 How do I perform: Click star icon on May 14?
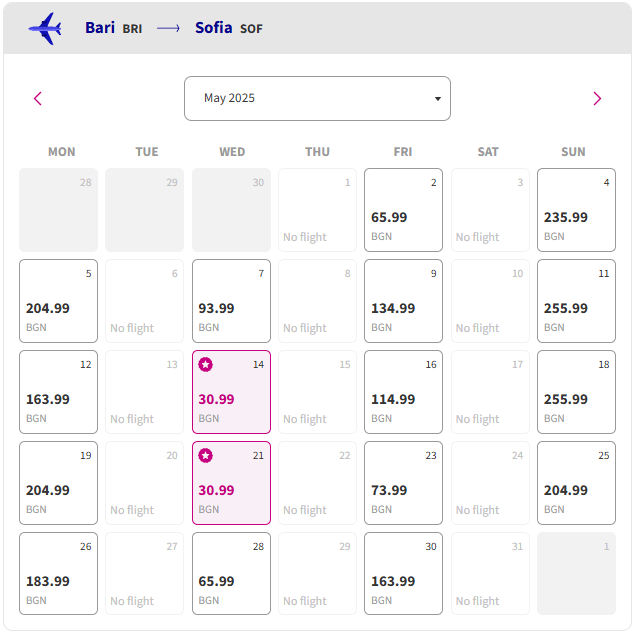(x=205, y=364)
